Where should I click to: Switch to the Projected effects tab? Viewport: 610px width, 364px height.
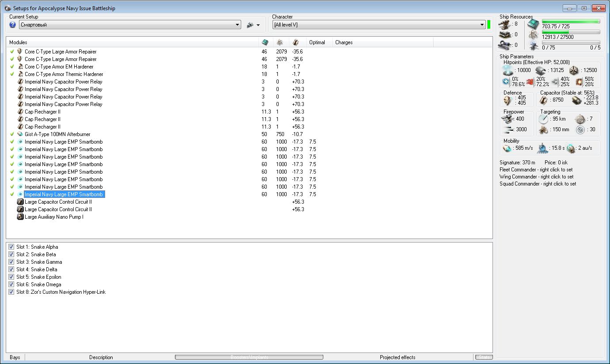click(x=398, y=357)
